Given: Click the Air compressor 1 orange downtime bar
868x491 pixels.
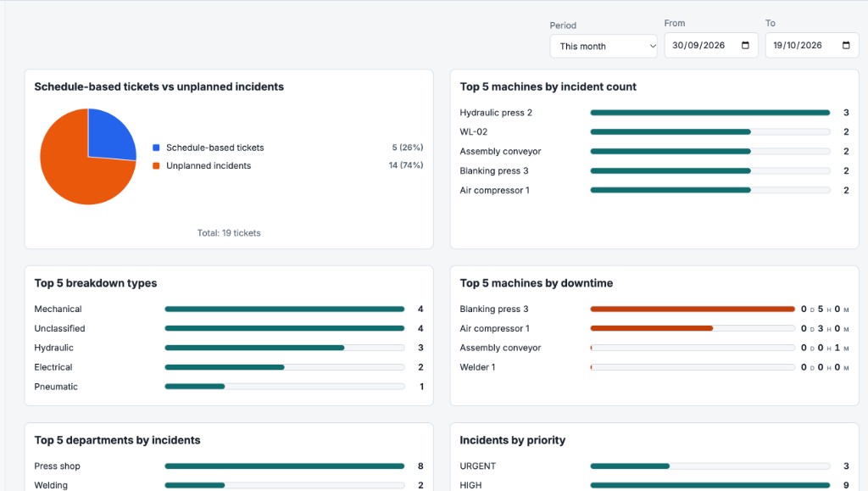Looking at the screenshot, I should (x=652, y=328).
